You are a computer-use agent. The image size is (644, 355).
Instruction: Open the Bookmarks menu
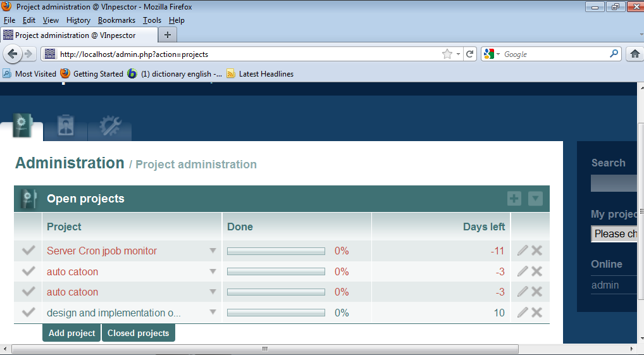[116, 20]
